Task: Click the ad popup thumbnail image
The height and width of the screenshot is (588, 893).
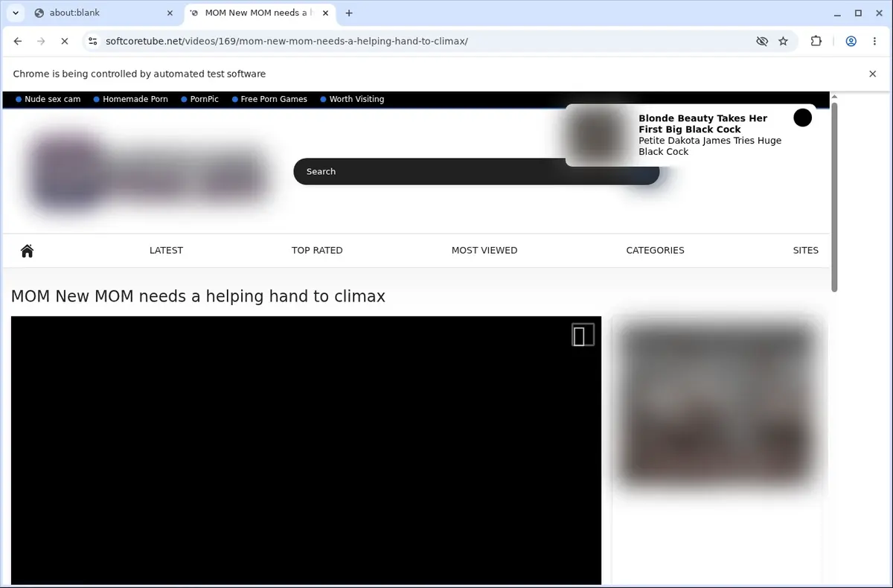Action: [x=598, y=135]
